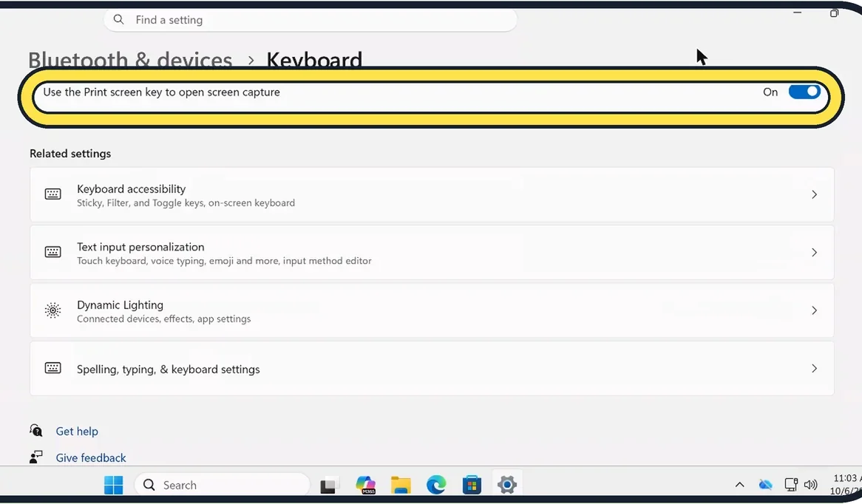
Task: Click the Spelling, typing keyboard icon
Action: [x=52, y=368]
